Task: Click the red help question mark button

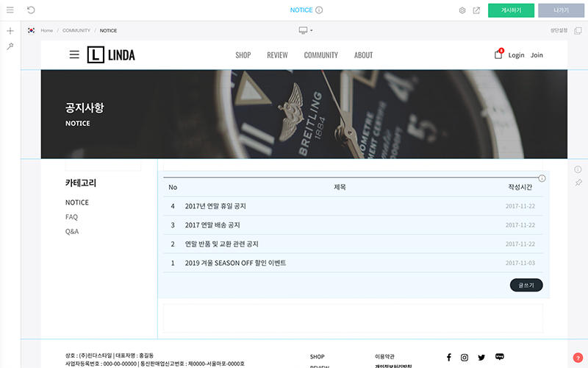Action: pos(578,358)
